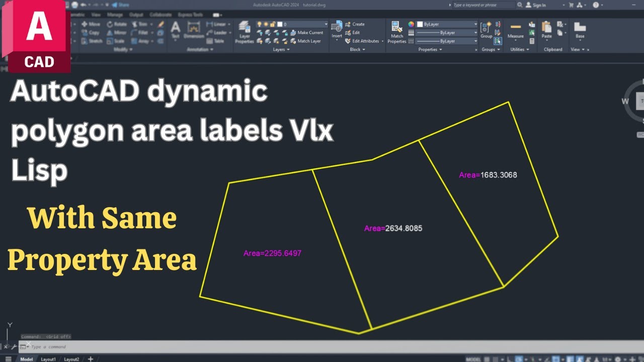
Task: Switch to the Layout2 tab
Action: (71, 359)
